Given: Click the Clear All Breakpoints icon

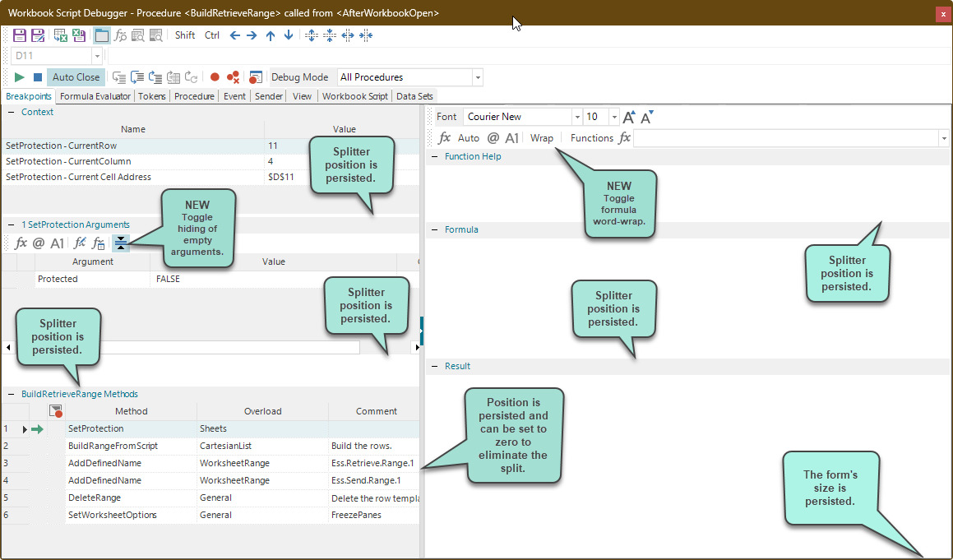Looking at the screenshot, I should 233,77.
